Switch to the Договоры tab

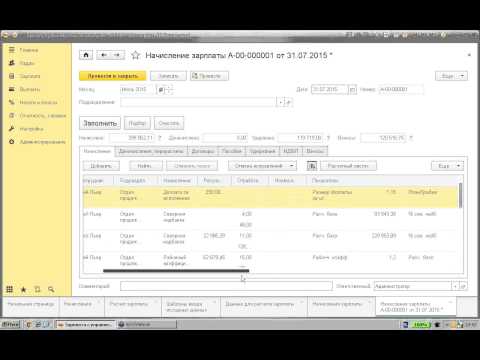(203, 151)
